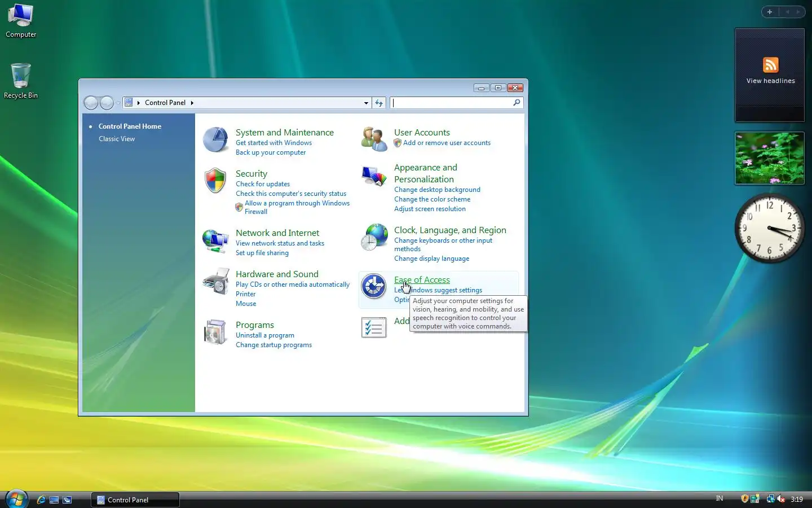
Task: Open Uninstall a program link
Action: [x=265, y=335]
